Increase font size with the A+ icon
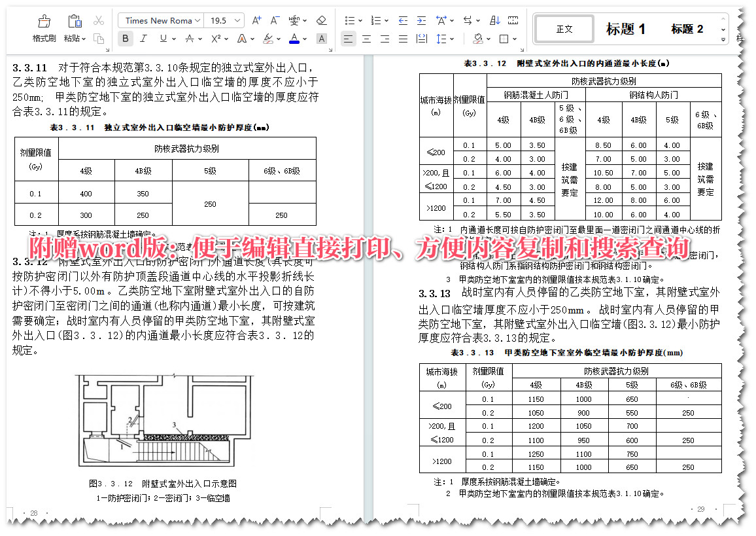Image resolution: width=756 pixels, height=536 pixels. (x=256, y=20)
